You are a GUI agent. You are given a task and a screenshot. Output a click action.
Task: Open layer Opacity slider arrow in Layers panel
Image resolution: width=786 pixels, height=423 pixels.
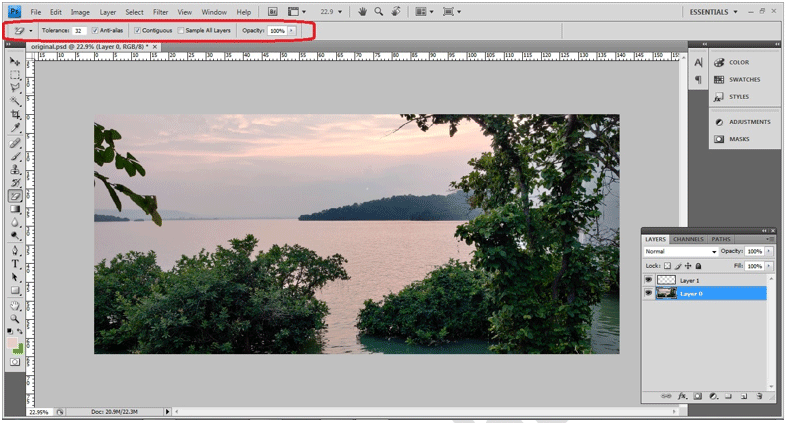(769, 251)
